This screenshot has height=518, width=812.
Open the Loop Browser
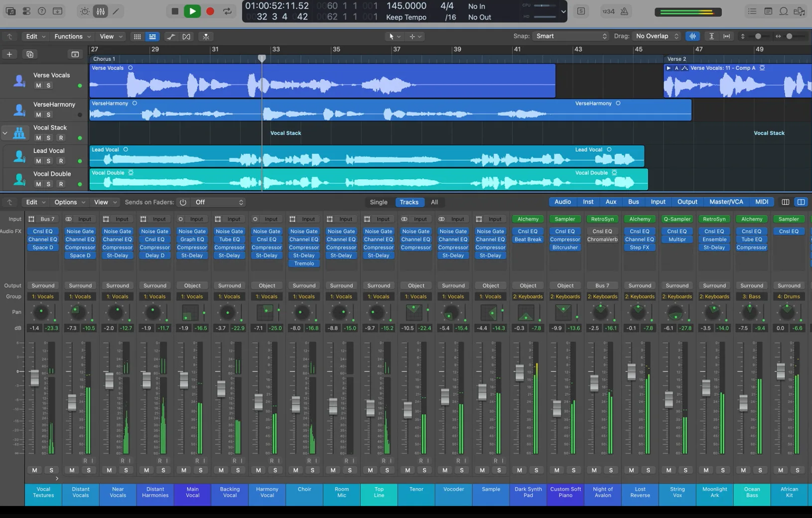[784, 11]
